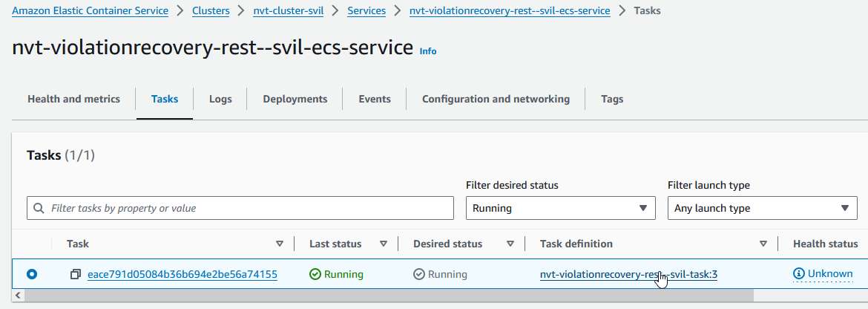
Task: Click the Info link beside service name
Action: click(x=428, y=51)
